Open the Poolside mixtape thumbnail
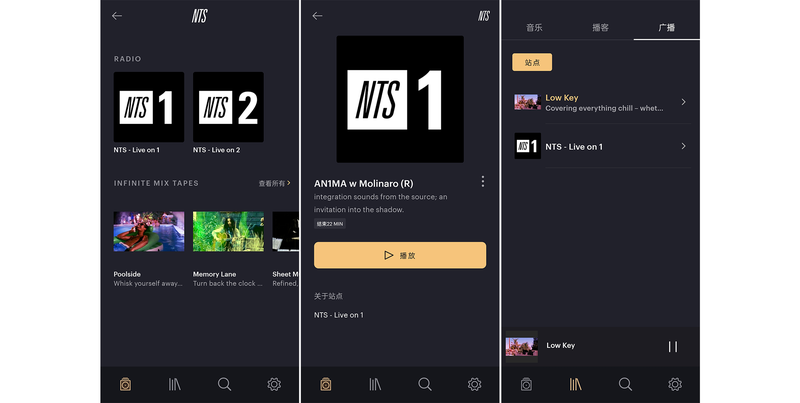This screenshot has width=800, height=403. [x=148, y=232]
